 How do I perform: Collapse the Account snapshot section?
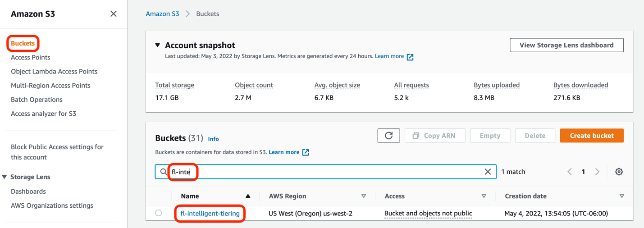tap(158, 45)
